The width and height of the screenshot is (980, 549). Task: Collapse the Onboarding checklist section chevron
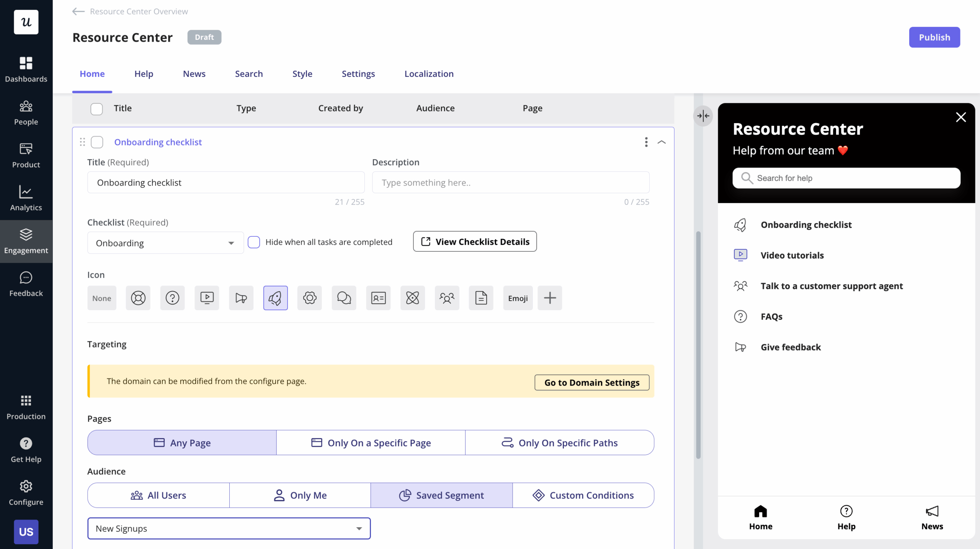click(661, 142)
